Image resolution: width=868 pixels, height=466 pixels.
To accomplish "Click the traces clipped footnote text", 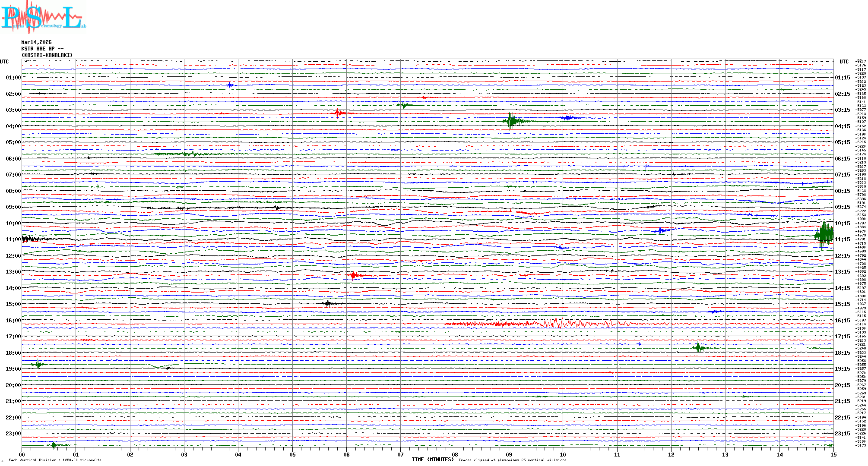I will point(512,460).
